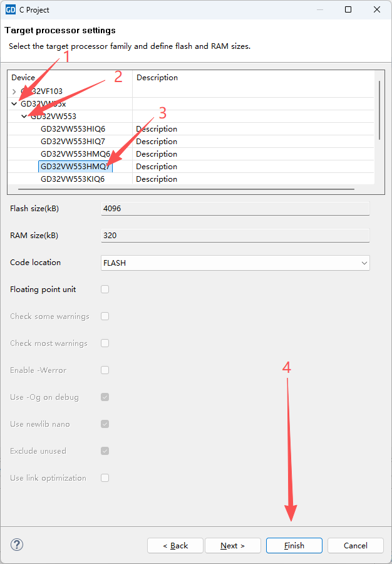
Task: Close the C Project dialog
Action: click(377, 9)
